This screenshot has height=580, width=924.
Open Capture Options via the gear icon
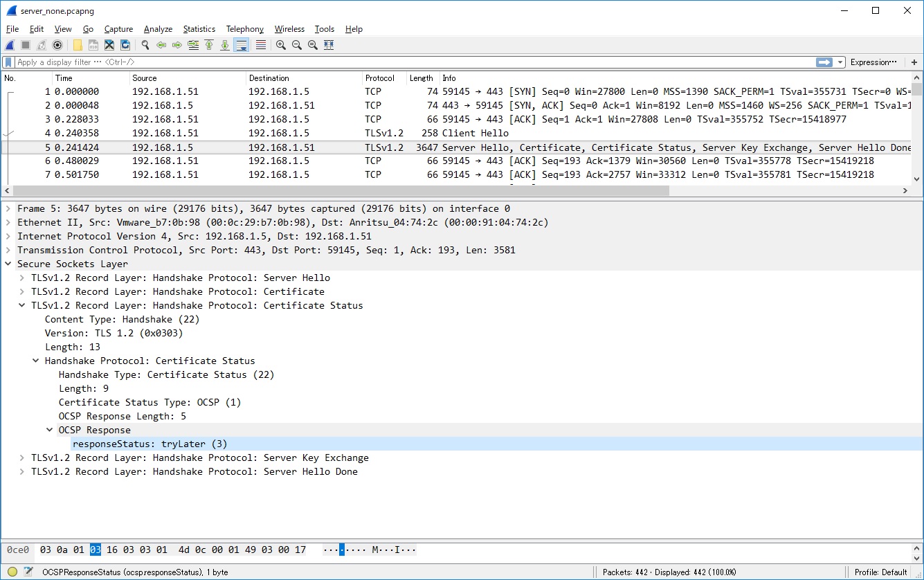[57, 44]
